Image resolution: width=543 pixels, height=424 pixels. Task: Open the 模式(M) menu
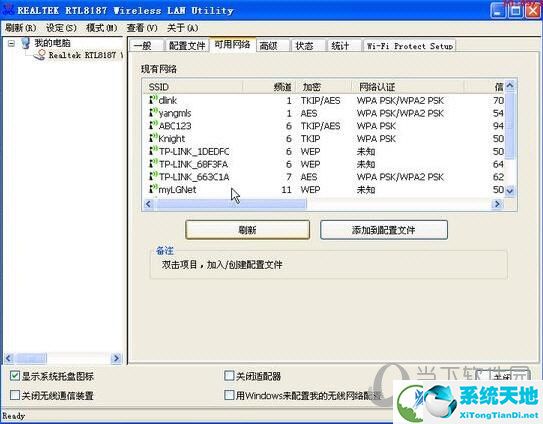102,28
